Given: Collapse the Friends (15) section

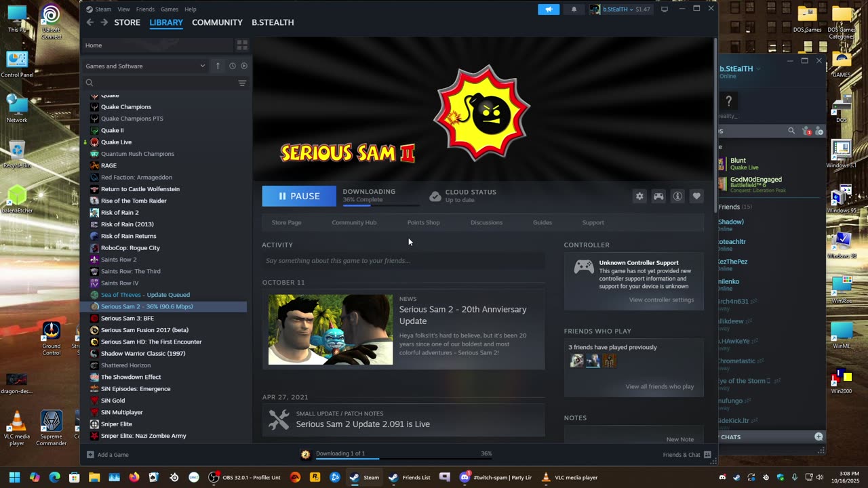Looking at the screenshot, I should pos(735,207).
